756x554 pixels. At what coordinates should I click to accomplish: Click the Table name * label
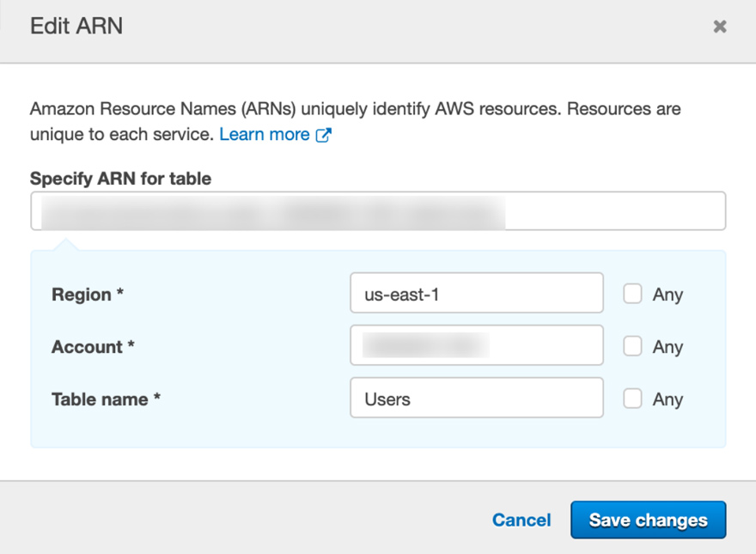click(x=106, y=399)
